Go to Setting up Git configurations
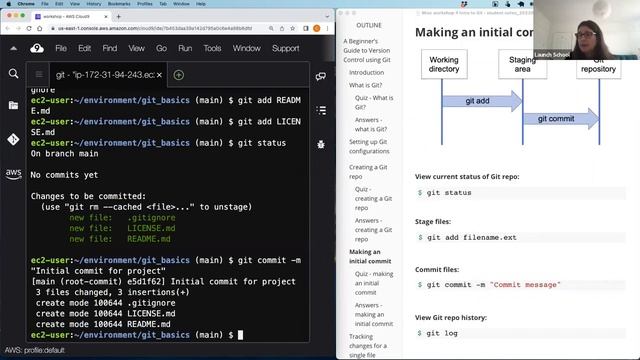 click(369, 146)
